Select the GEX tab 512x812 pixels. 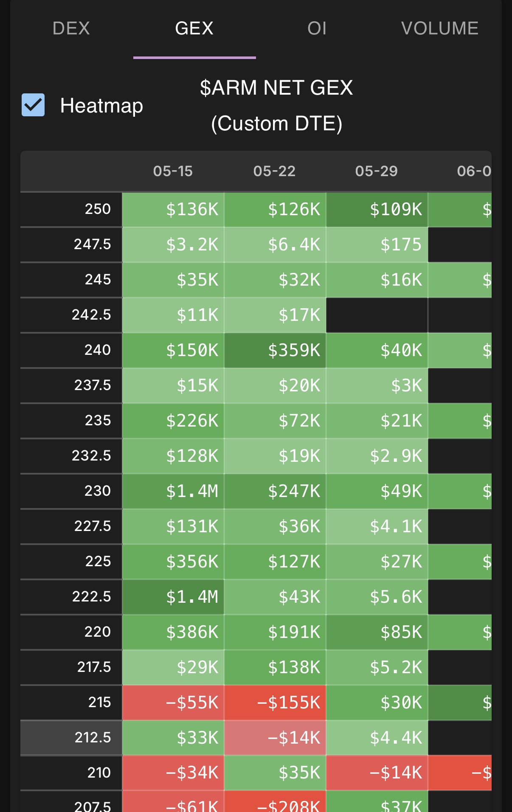pyautogui.click(x=194, y=28)
